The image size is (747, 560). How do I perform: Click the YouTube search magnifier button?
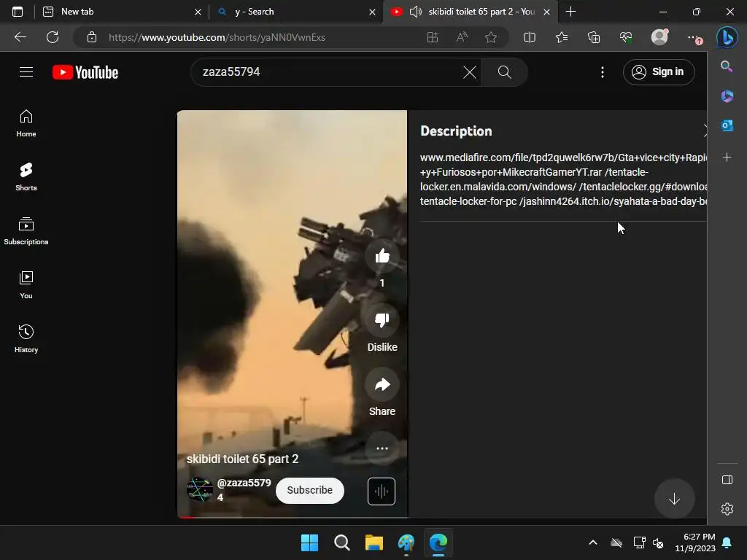(505, 72)
